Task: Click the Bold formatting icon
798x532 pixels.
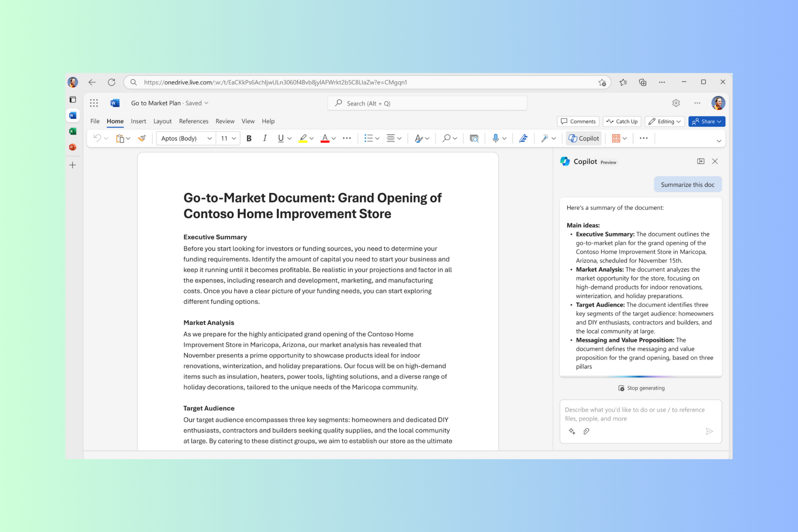Action: (x=248, y=138)
